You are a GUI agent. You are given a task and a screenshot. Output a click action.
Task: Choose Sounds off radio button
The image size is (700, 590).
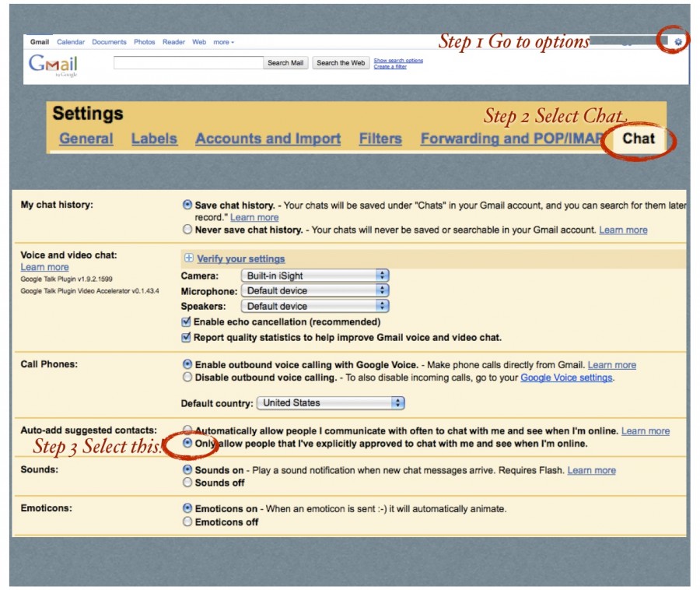click(187, 483)
